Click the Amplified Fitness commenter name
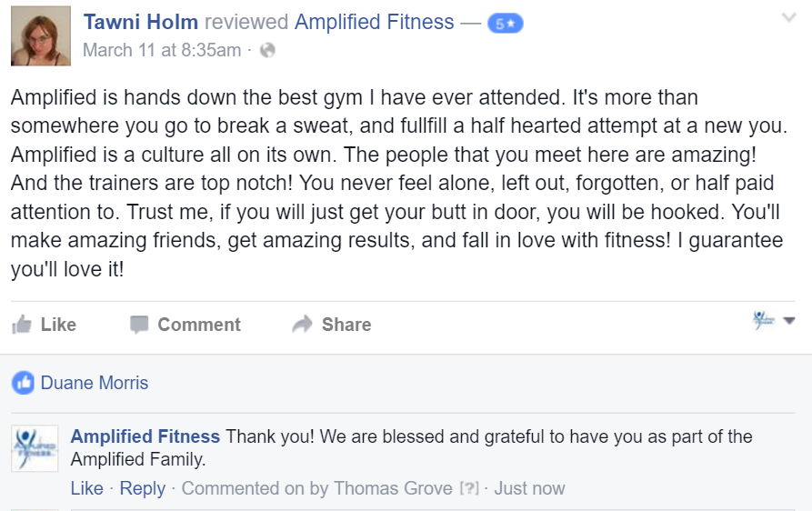 pyautogui.click(x=145, y=436)
